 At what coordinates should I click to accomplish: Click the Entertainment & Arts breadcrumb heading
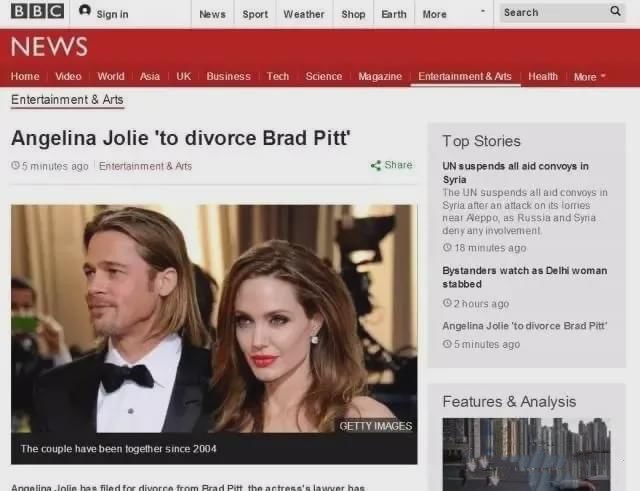67,100
